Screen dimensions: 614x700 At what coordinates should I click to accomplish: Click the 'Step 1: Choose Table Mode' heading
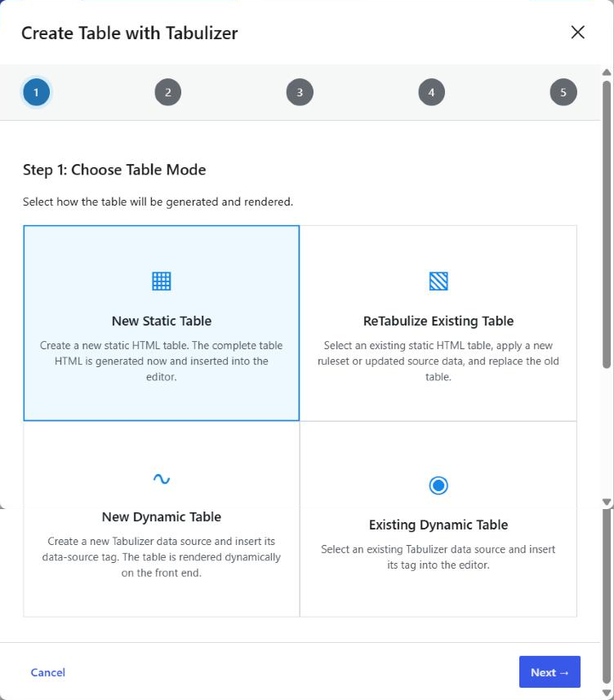pos(114,170)
